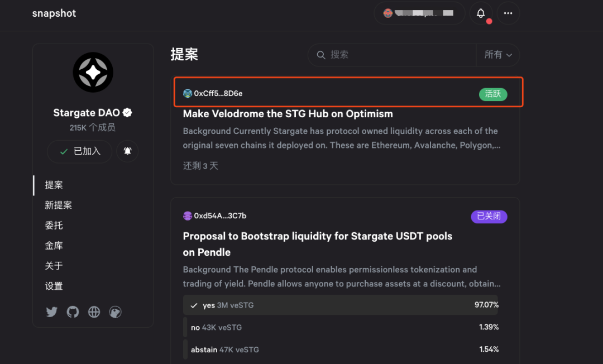Open 委托 delegate page
603x364 pixels.
[54, 226]
